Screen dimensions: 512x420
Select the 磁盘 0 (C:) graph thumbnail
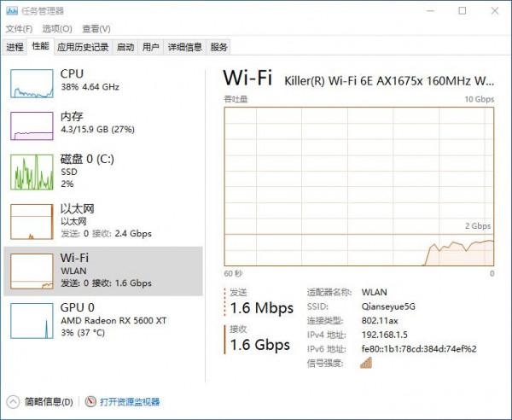[32, 172]
